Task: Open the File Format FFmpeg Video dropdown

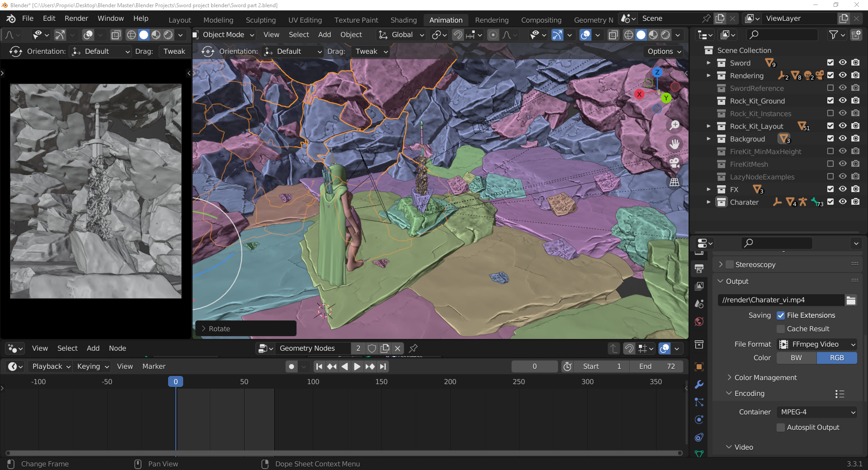Action: pos(817,344)
